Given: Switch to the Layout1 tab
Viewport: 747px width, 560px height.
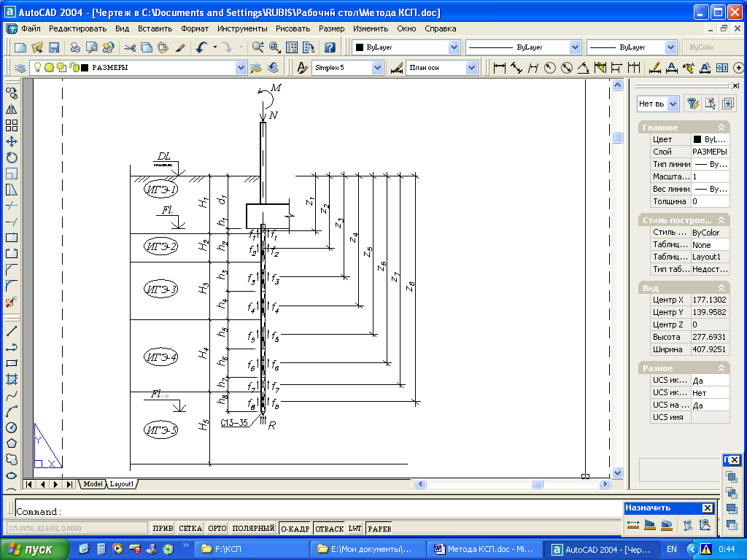Looking at the screenshot, I should [122, 484].
